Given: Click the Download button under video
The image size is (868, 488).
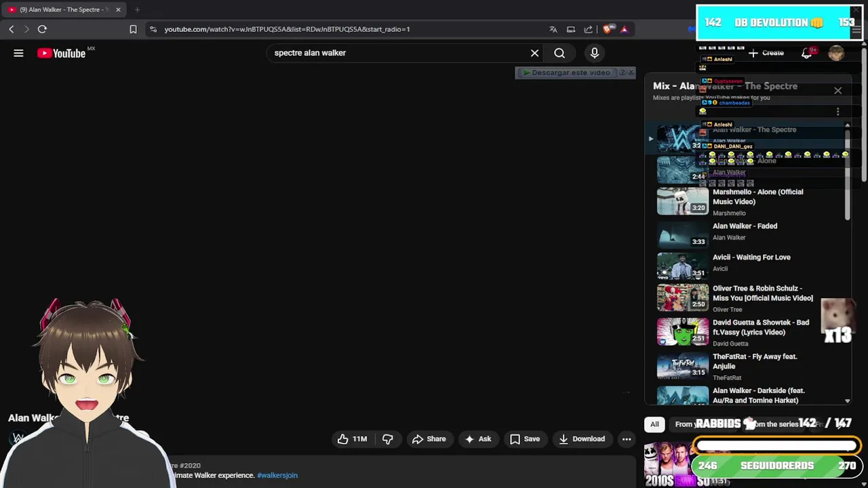Looking at the screenshot, I should click(x=582, y=439).
